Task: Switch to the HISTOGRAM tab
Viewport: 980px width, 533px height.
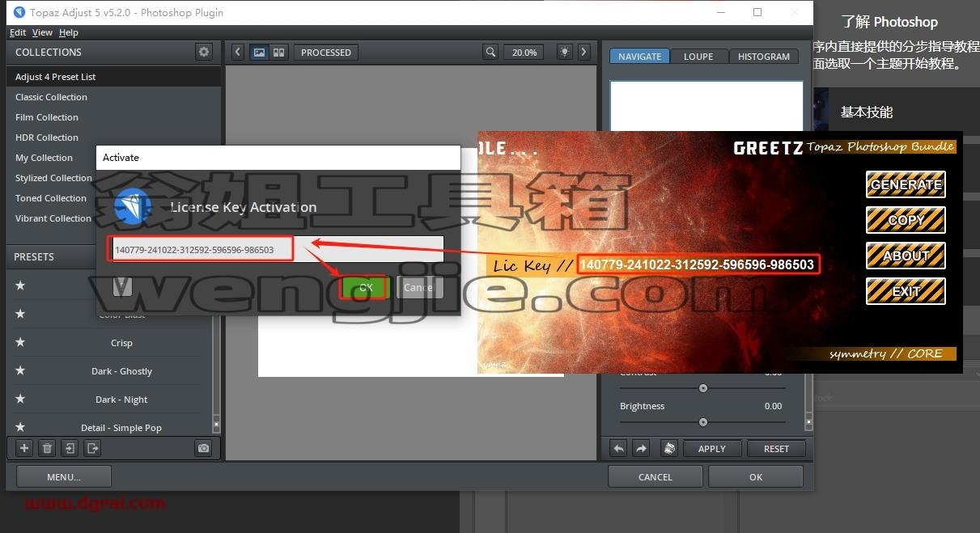Action: 764,57
